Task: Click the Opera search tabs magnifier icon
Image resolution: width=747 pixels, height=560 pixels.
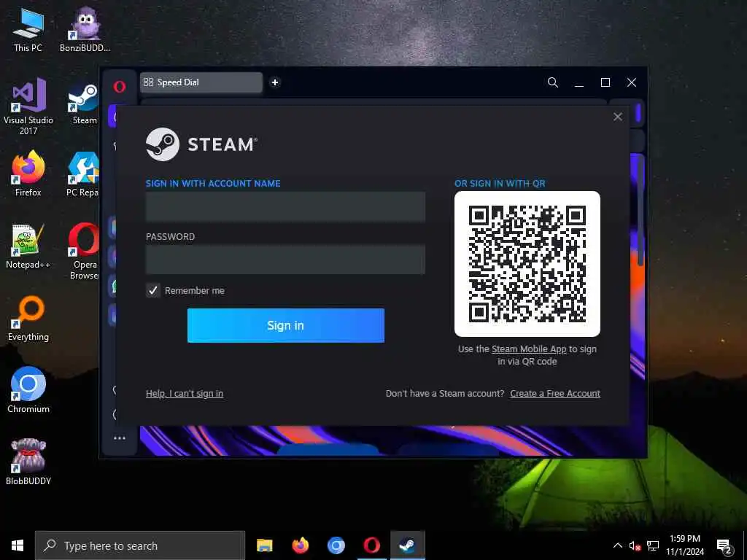Action: [x=553, y=82]
